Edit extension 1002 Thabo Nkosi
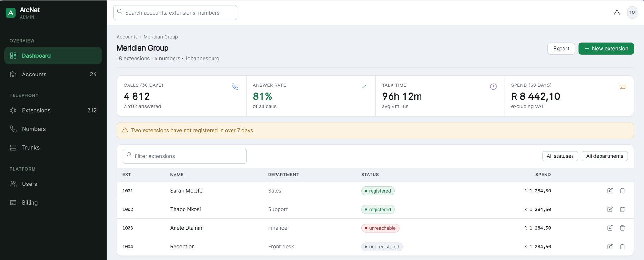Viewport: 644px width, 260px height. click(x=610, y=209)
